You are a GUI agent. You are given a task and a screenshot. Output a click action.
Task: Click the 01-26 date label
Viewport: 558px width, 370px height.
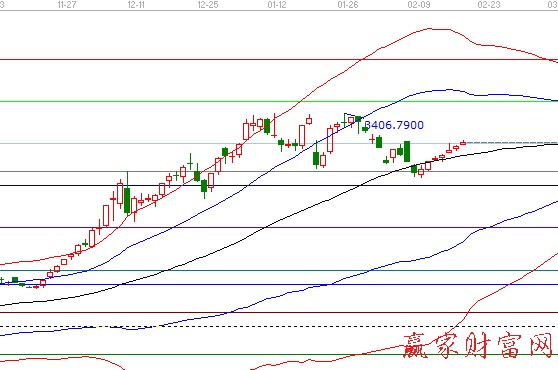click(348, 5)
